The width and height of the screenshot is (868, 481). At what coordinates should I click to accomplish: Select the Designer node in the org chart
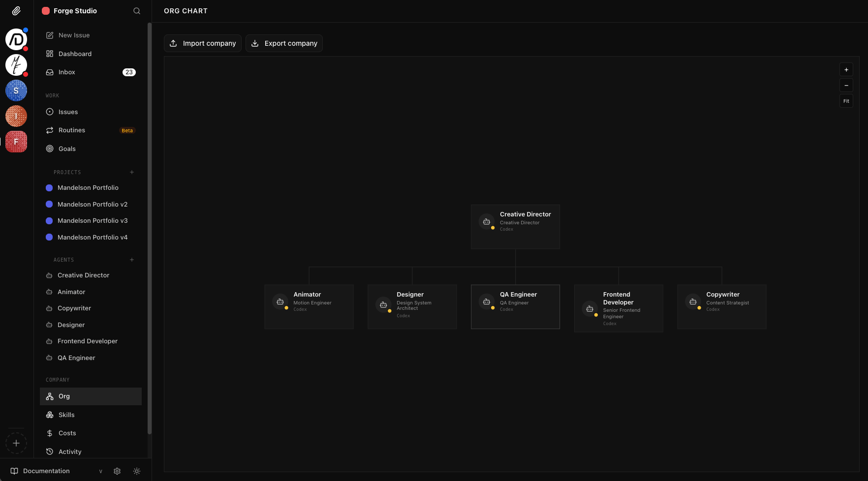412,306
